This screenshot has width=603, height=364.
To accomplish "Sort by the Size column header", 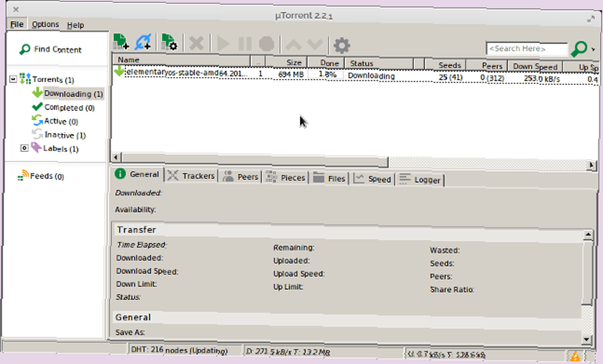I will 286,62.
